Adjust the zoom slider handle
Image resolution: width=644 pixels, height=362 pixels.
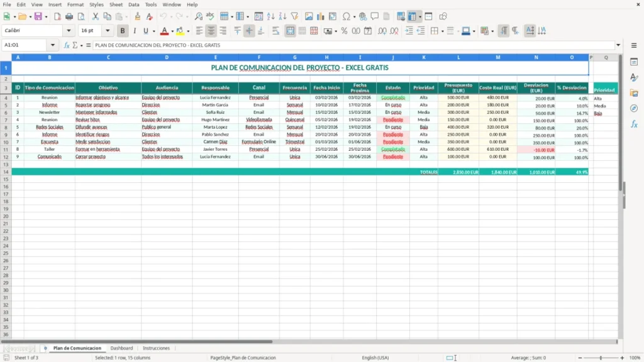601,358
